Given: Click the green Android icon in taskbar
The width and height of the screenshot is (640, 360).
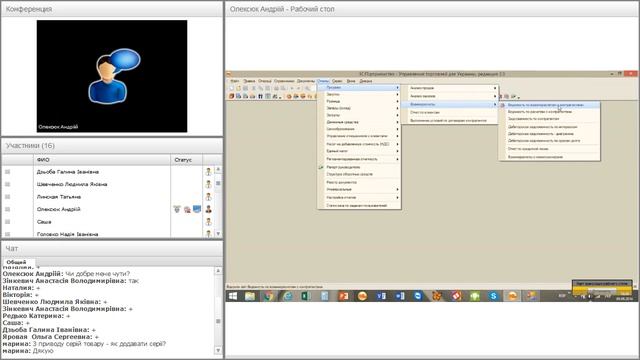Looking at the screenshot, I should click(x=474, y=296).
